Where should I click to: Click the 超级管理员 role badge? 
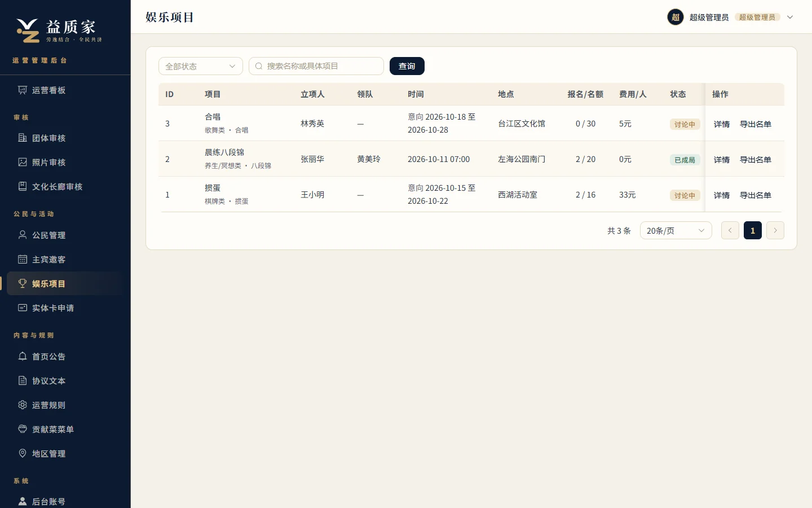757,17
